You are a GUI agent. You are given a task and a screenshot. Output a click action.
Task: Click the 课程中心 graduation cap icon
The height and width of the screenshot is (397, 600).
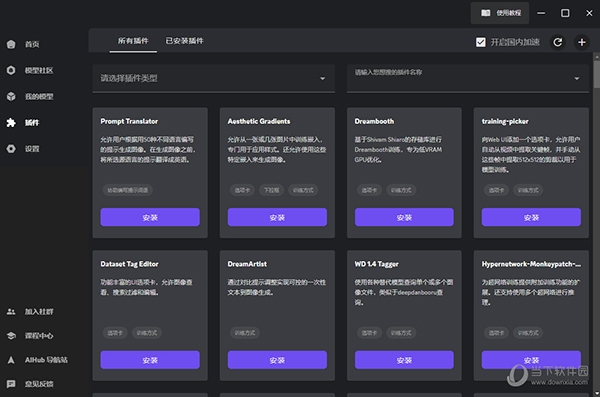[x=11, y=336]
